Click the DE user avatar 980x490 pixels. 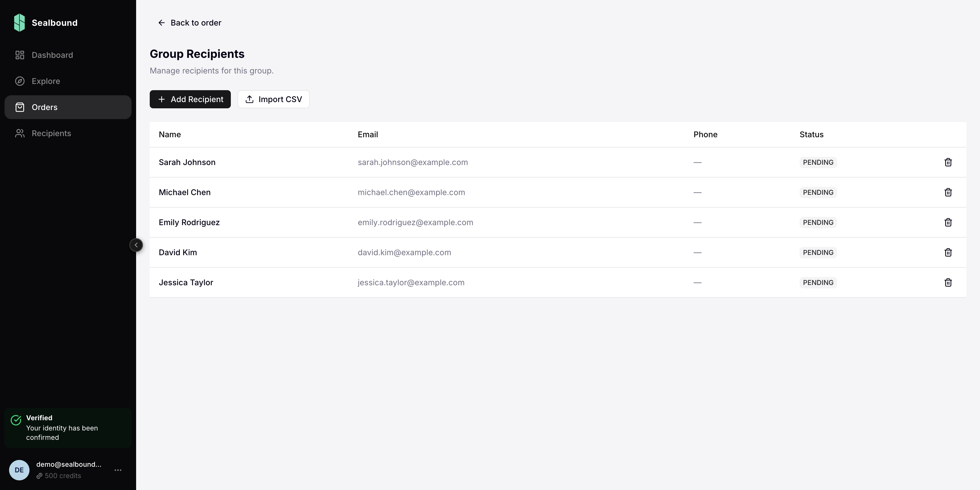coord(19,470)
